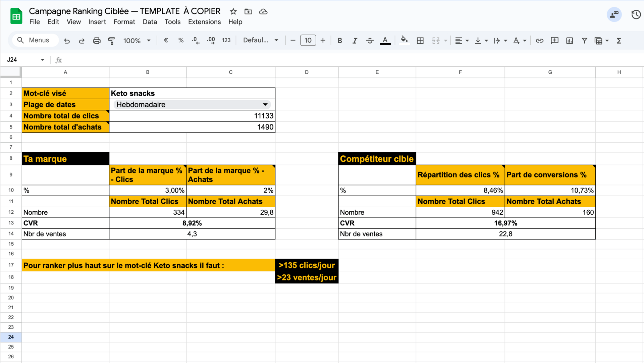This screenshot has width=644, height=363.
Task: Click the increase font size plus button
Action: 323,40
